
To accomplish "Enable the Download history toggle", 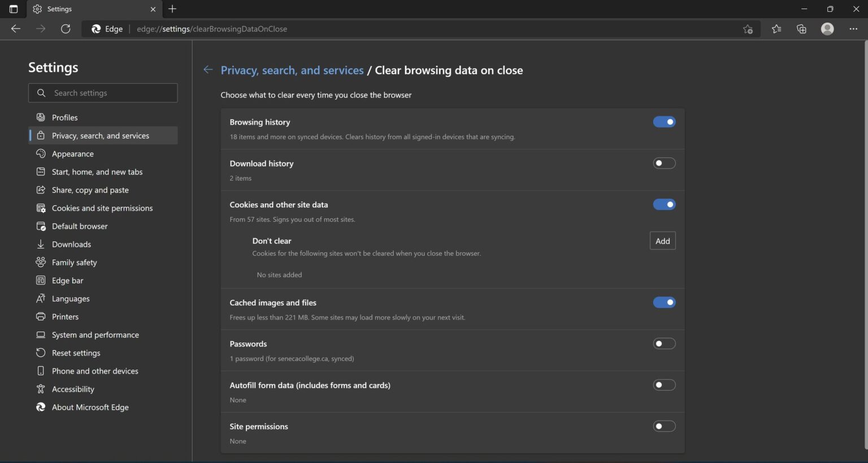I will [x=664, y=163].
